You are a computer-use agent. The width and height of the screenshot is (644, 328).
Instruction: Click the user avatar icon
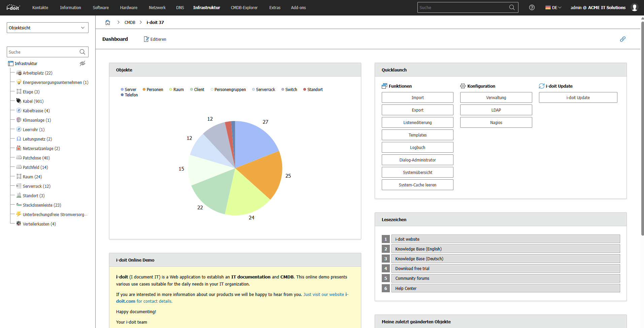pos(634,7)
